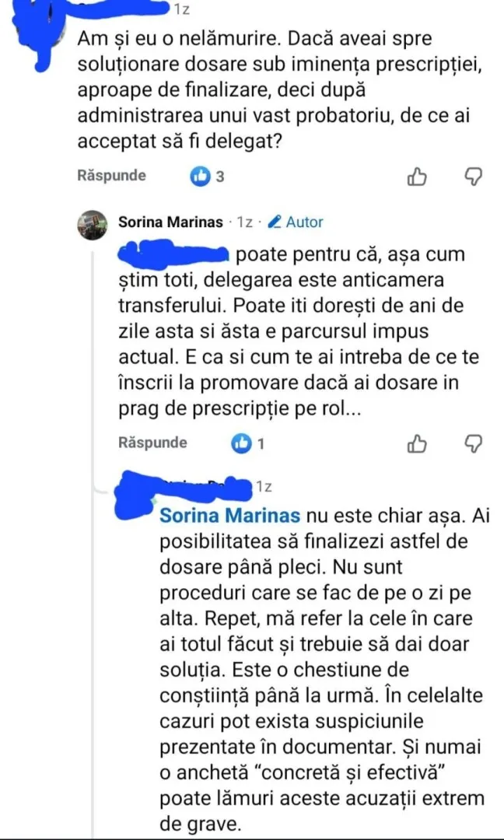Click Răspunde under the first comment
The height and width of the screenshot is (840, 504).
point(110,177)
